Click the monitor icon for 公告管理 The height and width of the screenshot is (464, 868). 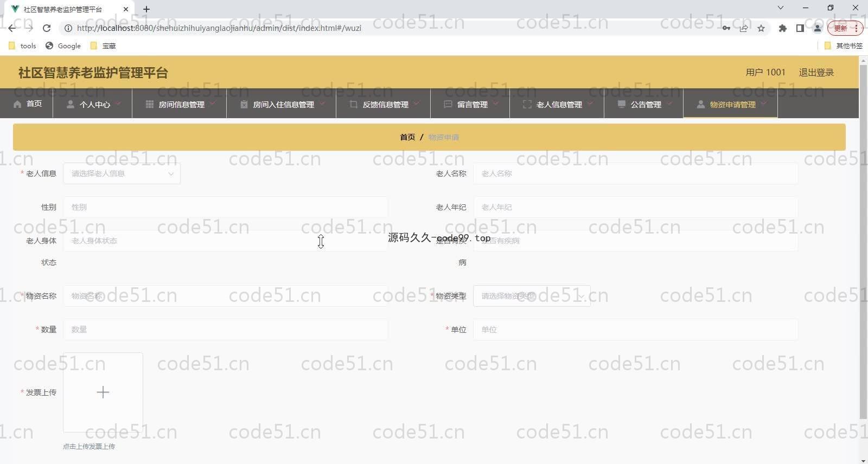pyautogui.click(x=622, y=104)
